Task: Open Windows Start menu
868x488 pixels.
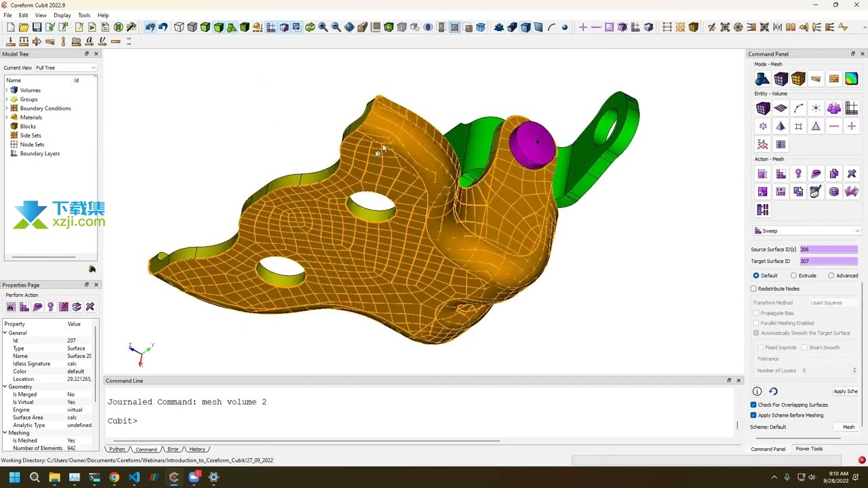Action: point(14,477)
